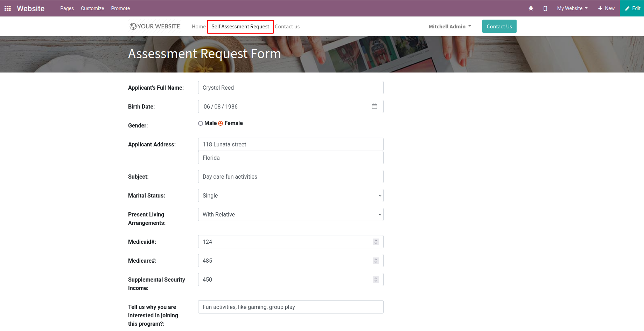Open the Promote menu
This screenshot has height=331, width=644.
pyautogui.click(x=120, y=8)
